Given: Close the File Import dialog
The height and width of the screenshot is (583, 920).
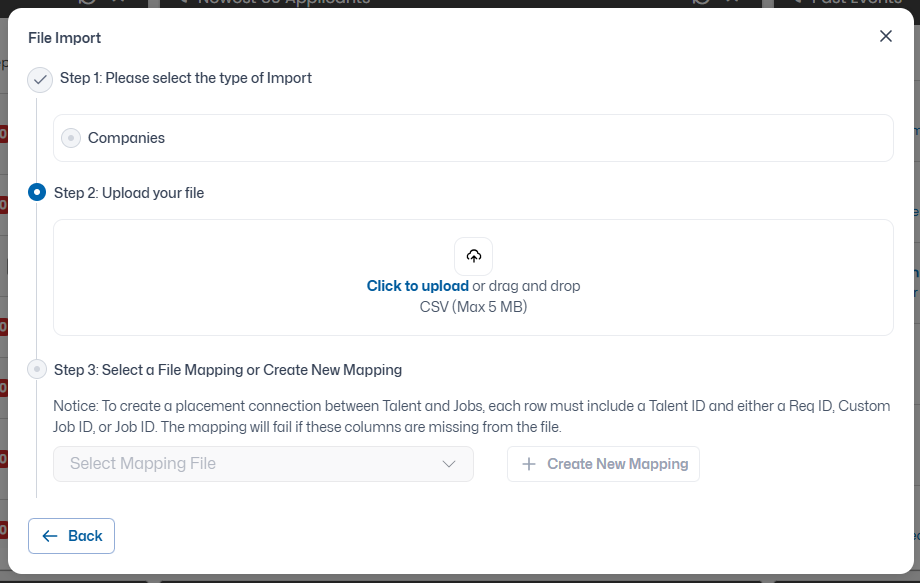Looking at the screenshot, I should [885, 36].
